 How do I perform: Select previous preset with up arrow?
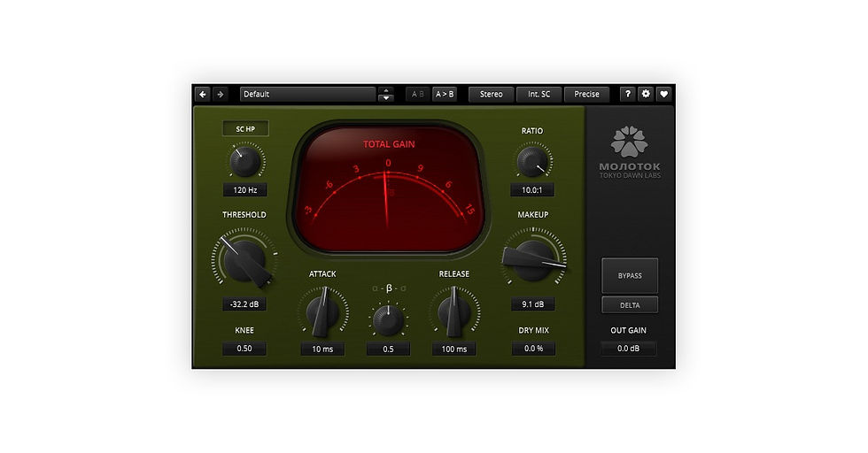pyautogui.click(x=386, y=90)
